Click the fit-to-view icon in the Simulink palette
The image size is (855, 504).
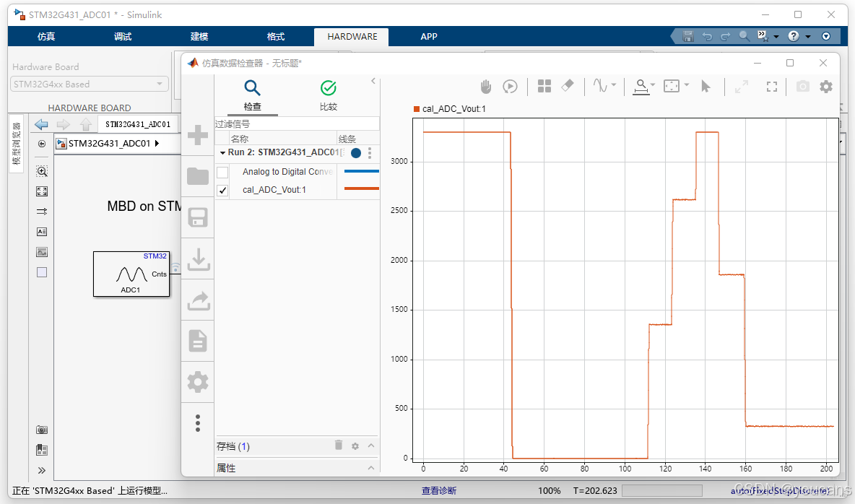[x=42, y=191]
